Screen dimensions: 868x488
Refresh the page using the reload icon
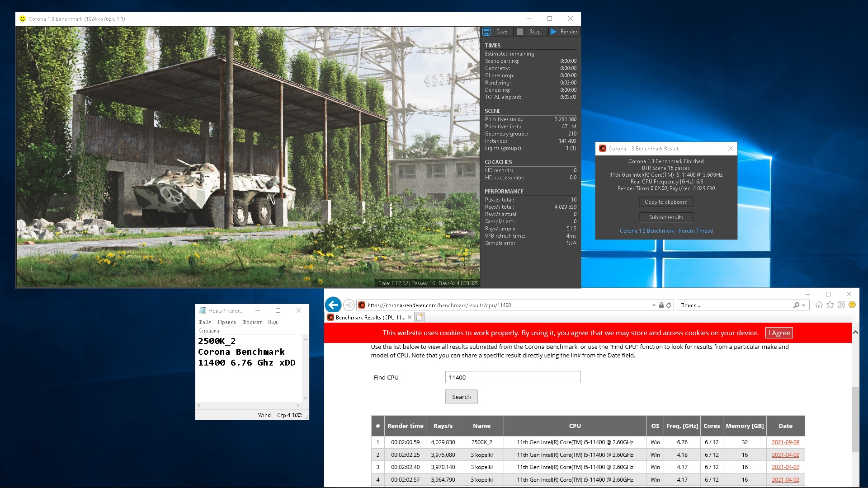point(669,305)
